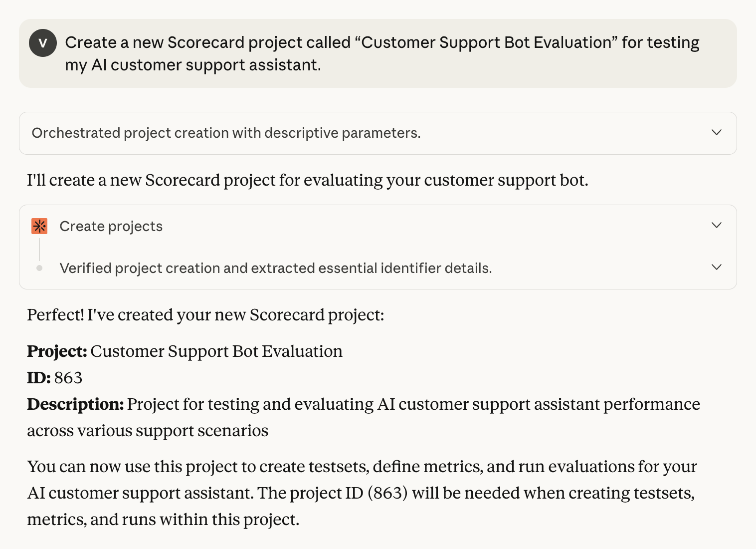The width and height of the screenshot is (756, 549).
Task: Expand the Orchestrated project creation chevron
Action: pos(717,132)
